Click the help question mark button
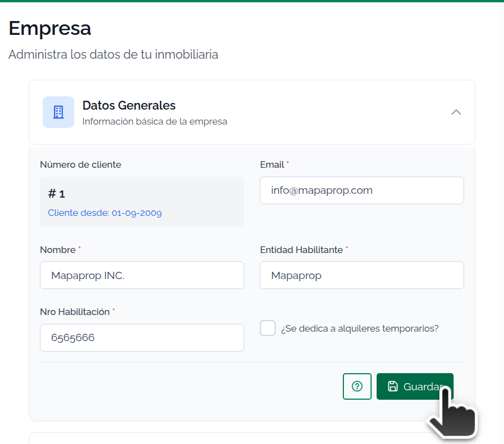Viewport: 504px width, 444px height. click(357, 386)
